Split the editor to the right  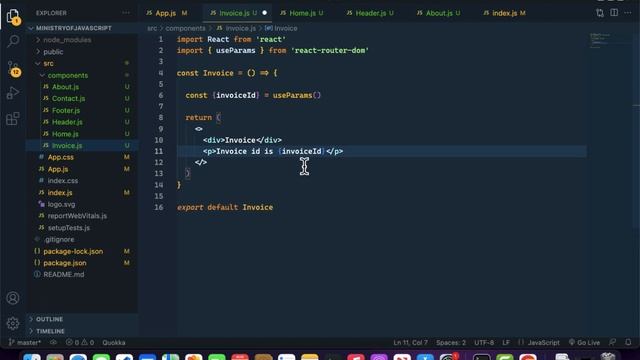point(614,13)
